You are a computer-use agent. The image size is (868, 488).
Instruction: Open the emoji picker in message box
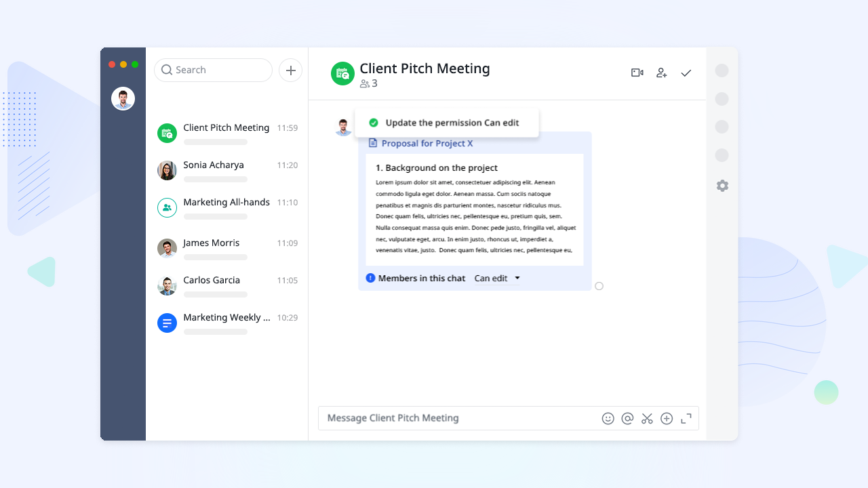coord(608,418)
